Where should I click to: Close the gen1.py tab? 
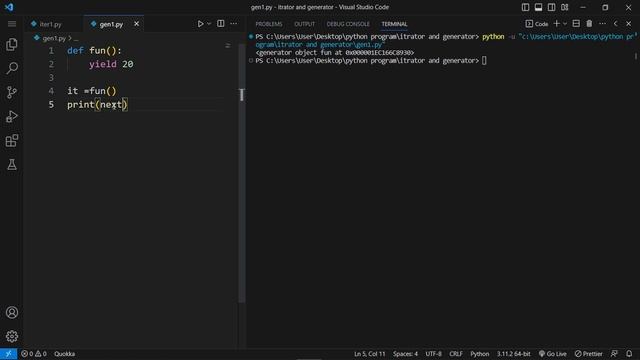coord(136,24)
